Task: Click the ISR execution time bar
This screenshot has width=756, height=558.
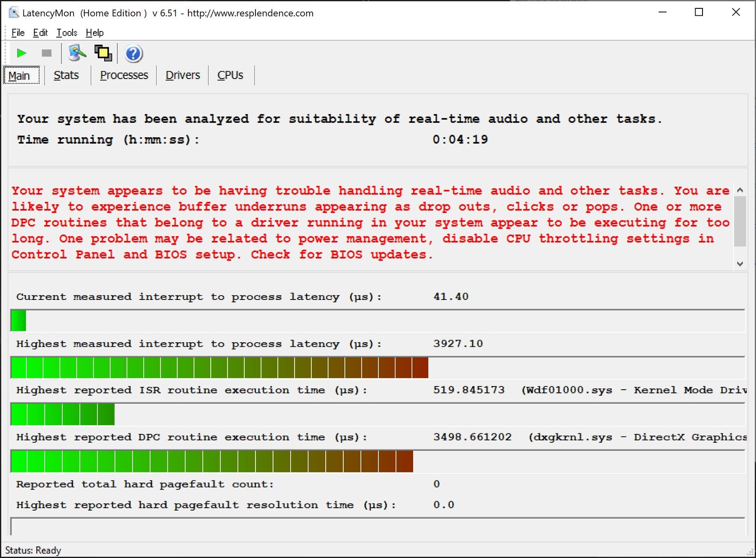Action: (x=62, y=414)
